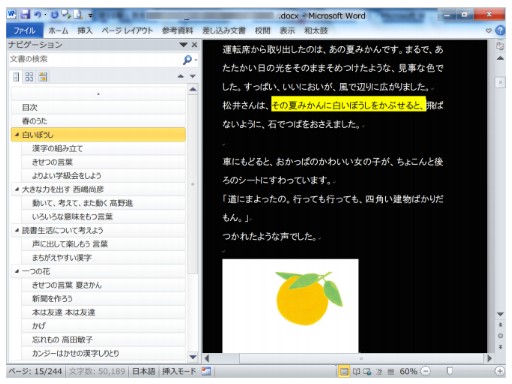Jump to かげ heading
Screen dimensions: 512x384
(103, 326)
